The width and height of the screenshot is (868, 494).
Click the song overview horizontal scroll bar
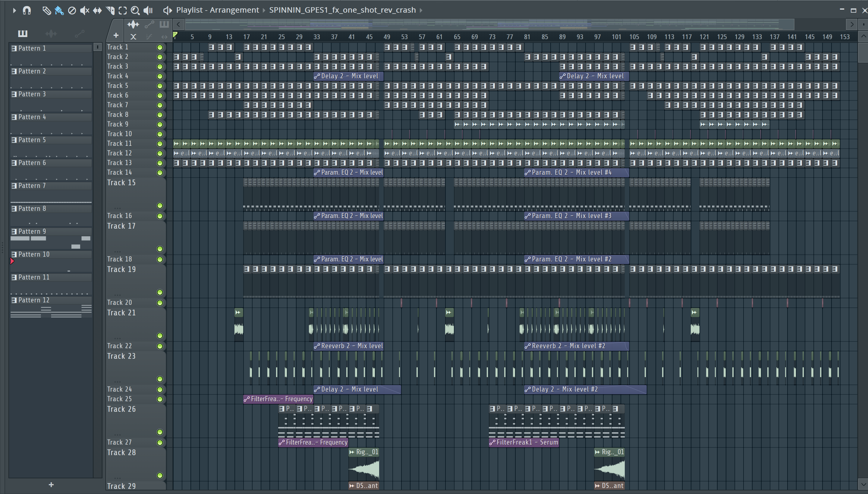(489, 24)
